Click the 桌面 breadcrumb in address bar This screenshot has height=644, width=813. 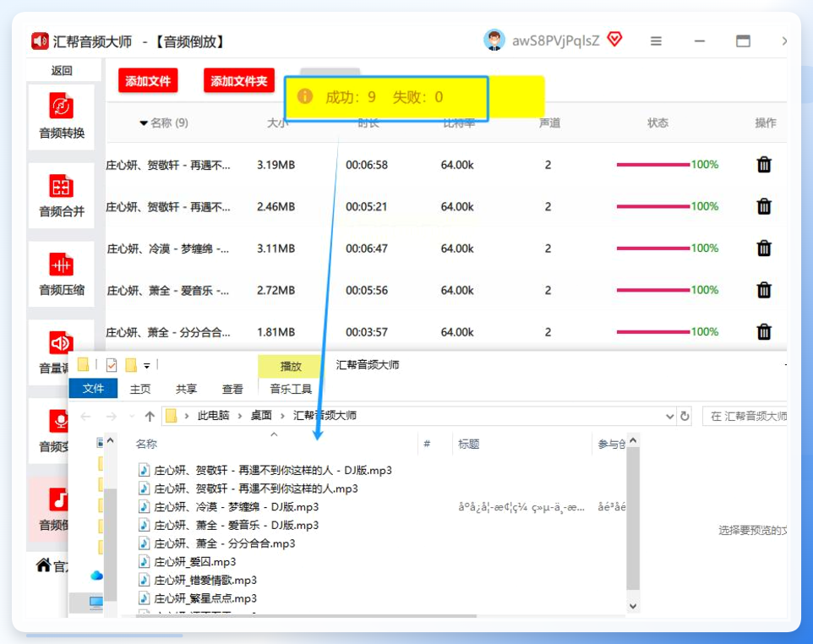(261, 415)
